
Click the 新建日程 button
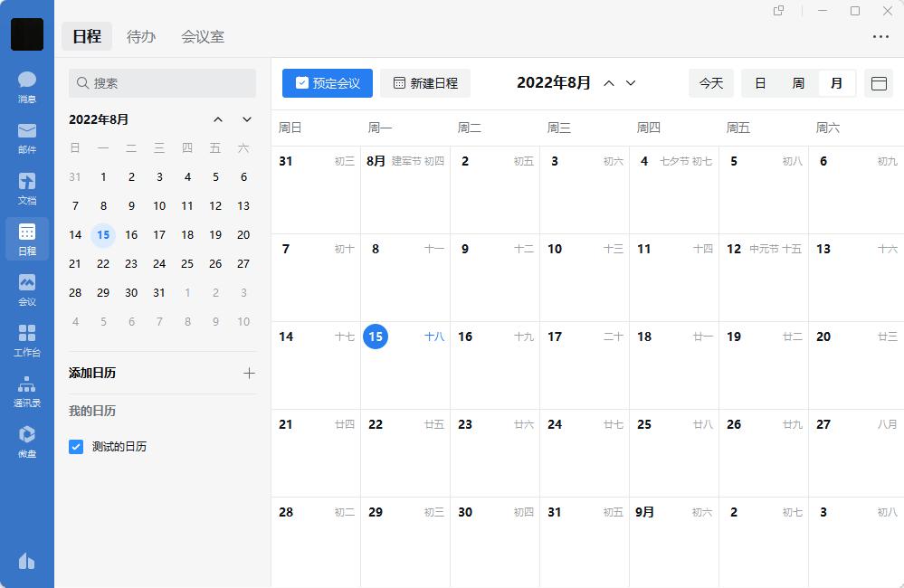coord(425,83)
